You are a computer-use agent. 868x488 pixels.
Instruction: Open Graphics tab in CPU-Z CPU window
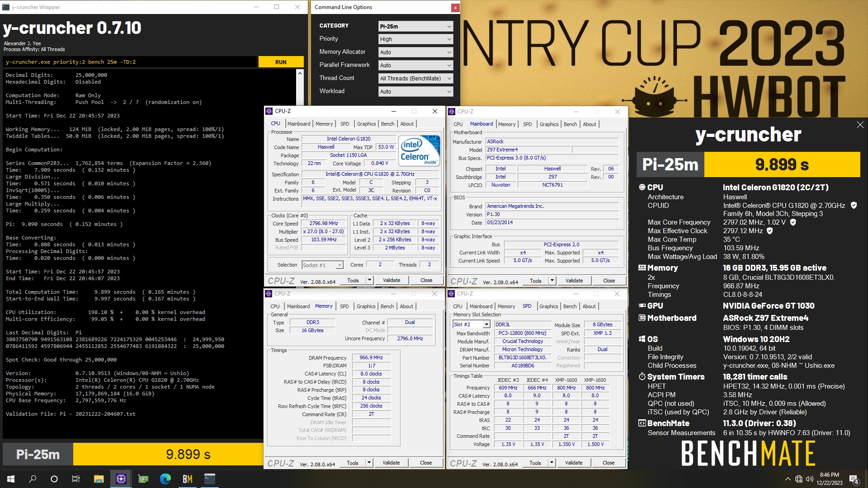tap(366, 124)
